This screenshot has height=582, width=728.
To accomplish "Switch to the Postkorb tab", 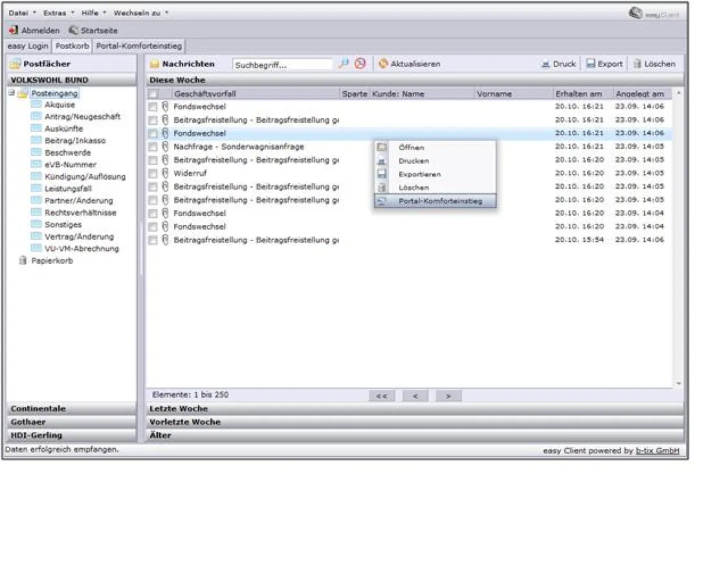I will 72,46.
